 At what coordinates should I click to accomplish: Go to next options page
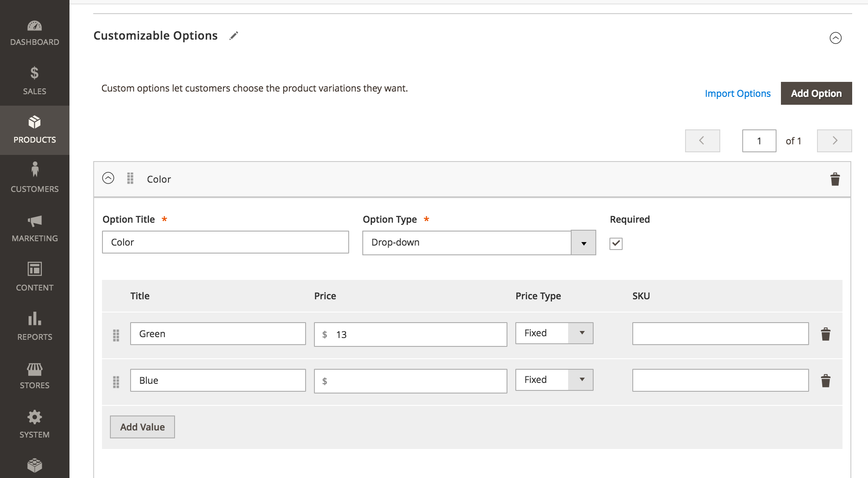[835, 141]
